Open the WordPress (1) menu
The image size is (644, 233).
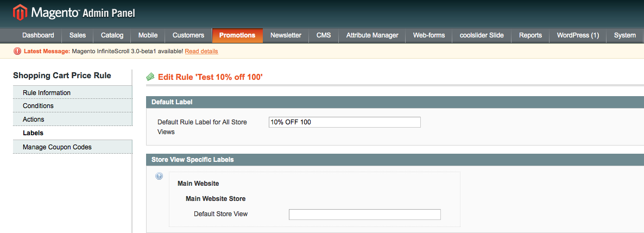(578, 35)
